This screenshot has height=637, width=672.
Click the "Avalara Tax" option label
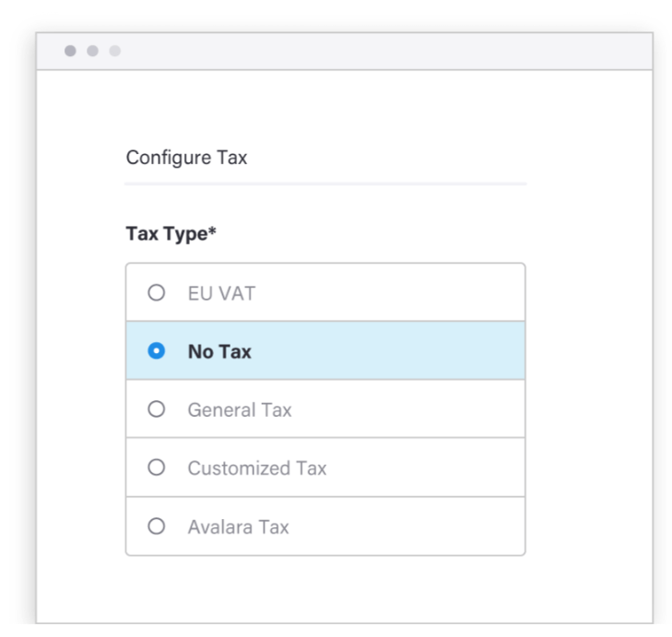[x=238, y=527]
